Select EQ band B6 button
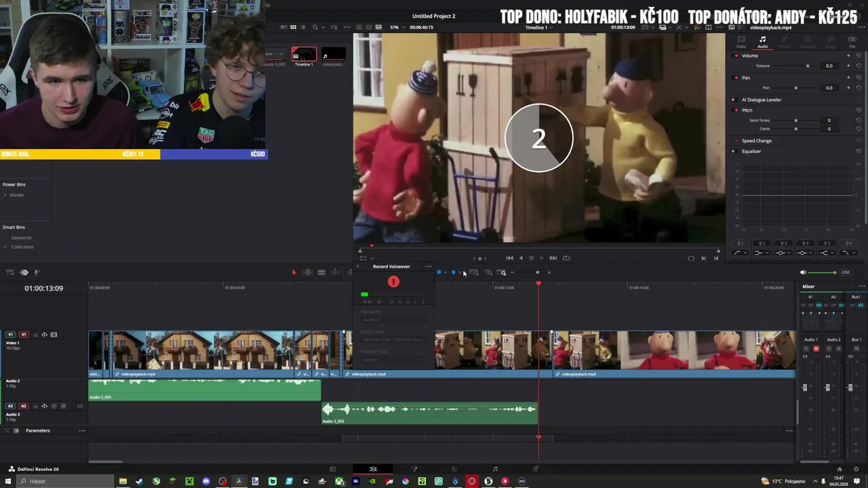Screen dimensions: 868x488 click(x=849, y=243)
